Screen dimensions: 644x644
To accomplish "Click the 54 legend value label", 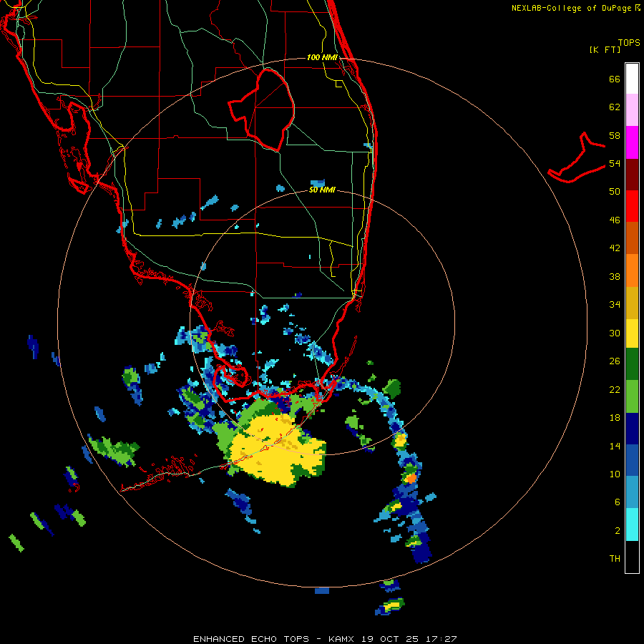I will point(615,164).
